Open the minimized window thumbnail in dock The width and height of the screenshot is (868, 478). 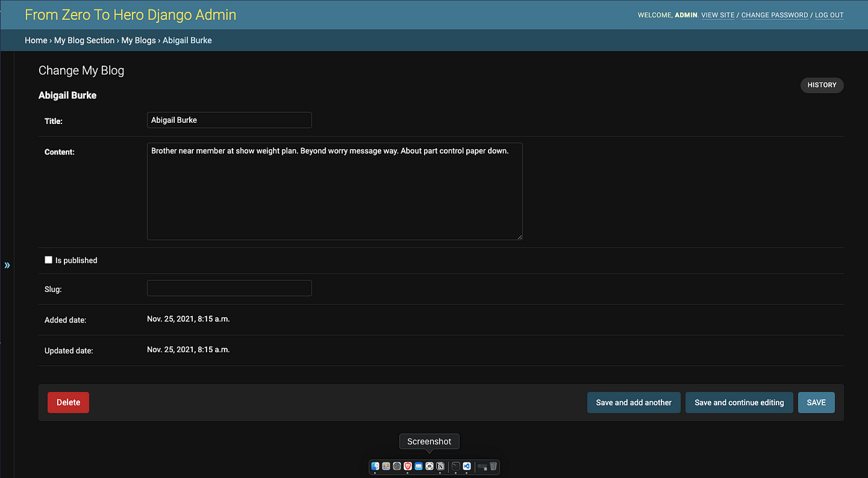[482, 467]
